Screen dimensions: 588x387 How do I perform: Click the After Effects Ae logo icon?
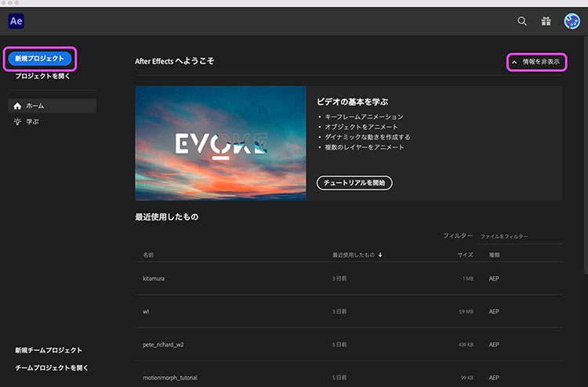pyautogui.click(x=16, y=21)
